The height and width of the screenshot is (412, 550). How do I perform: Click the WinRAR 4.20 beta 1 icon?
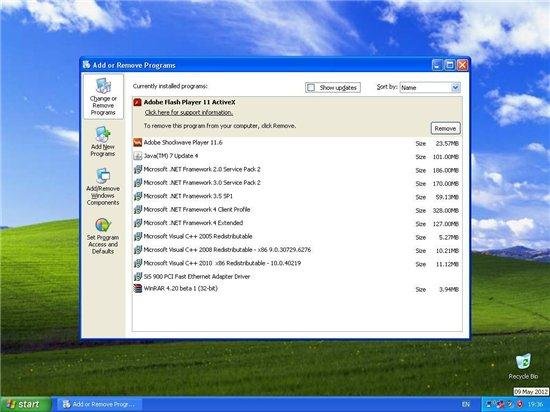coord(138,289)
